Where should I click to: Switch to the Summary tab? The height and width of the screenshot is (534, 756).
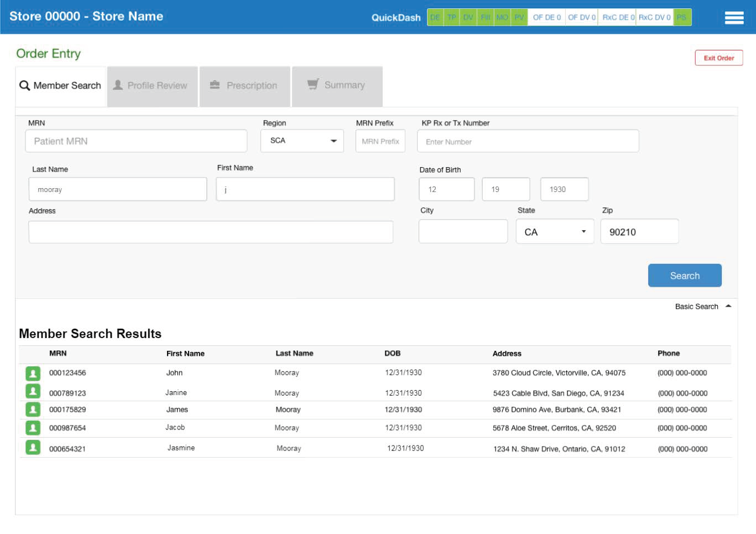[337, 86]
